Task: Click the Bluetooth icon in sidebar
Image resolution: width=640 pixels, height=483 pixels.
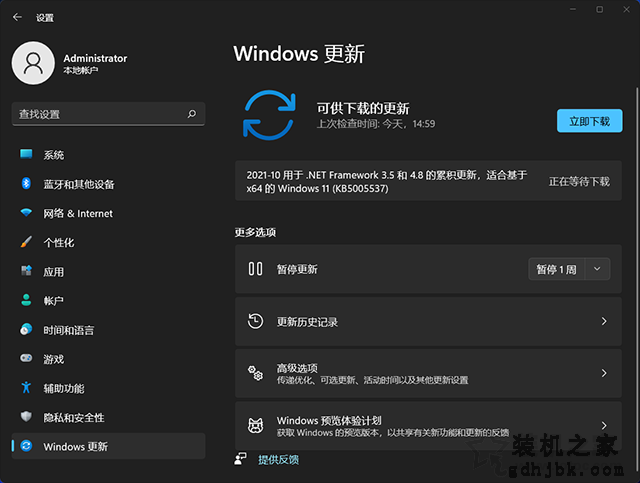Action: coord(26,183)
